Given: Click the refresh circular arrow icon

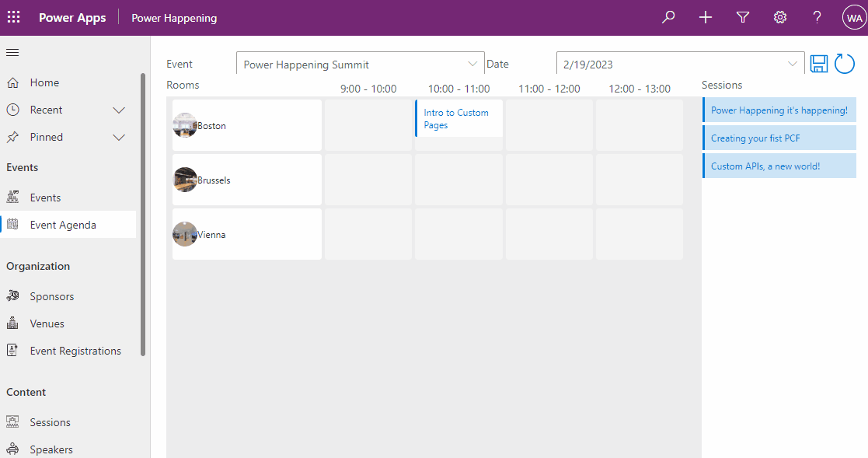Looking at the screenshot, I should [845, 64].
